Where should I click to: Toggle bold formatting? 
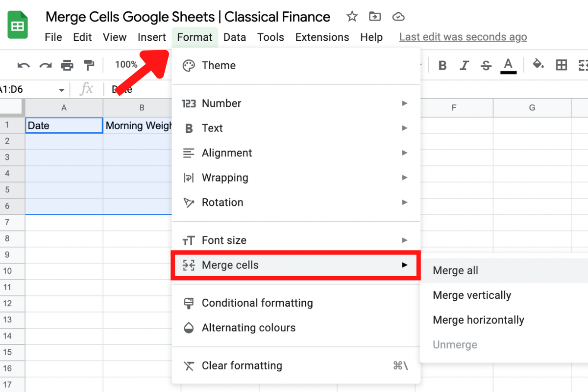[x=442, y=64]
